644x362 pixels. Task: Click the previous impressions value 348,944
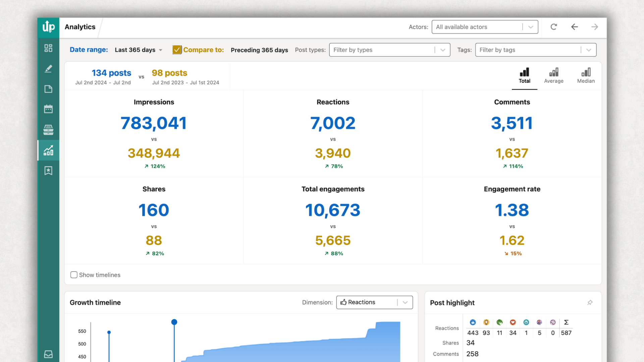154,153
